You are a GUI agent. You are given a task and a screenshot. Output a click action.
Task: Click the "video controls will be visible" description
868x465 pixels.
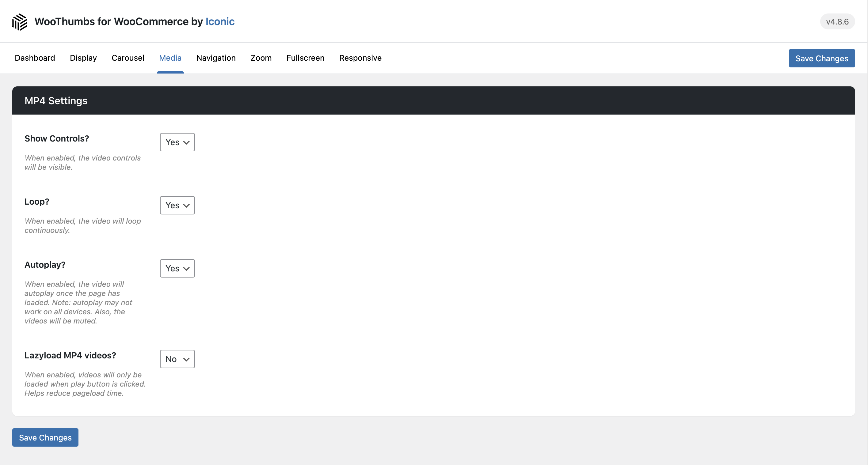pyautogui.click(x=82, y=162)
